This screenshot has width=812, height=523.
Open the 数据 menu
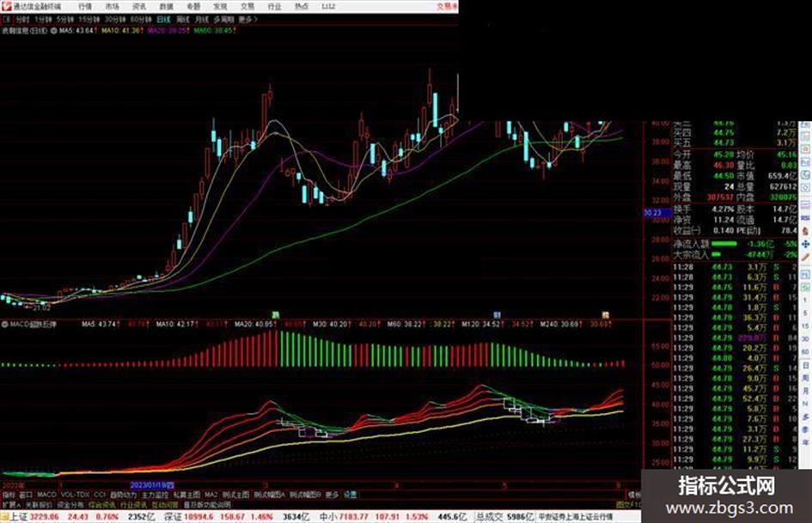click(166, 7)
